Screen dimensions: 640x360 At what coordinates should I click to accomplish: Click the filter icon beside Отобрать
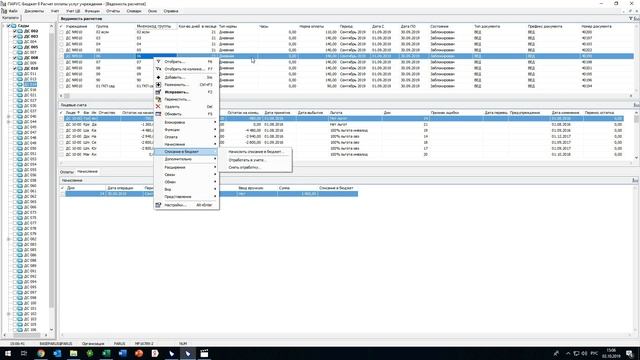click(158, 62)
